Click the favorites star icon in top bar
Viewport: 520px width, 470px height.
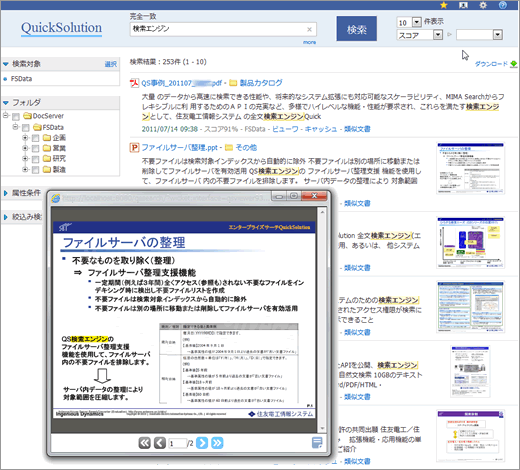click(x=444, y=5)
